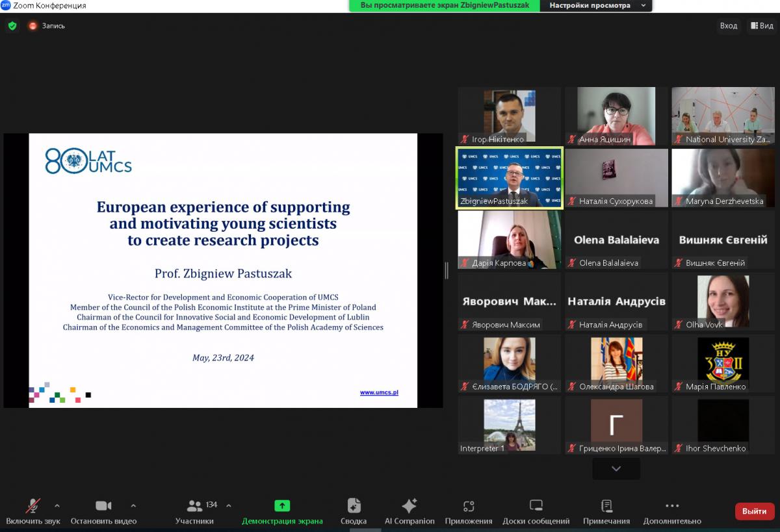Expand participants options arrow beside 134
Image resolution: width=780 pixels, height=532 pixels.
[228, 505]
